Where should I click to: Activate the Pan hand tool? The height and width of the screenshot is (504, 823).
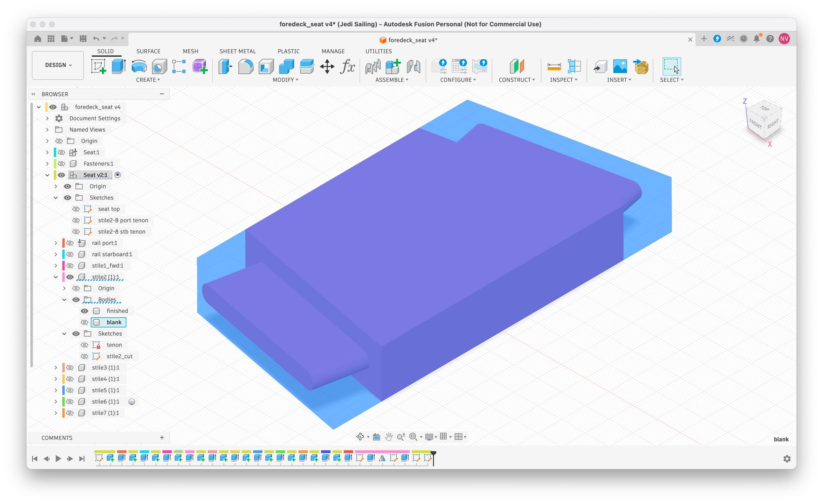click(x=388, y=437)
